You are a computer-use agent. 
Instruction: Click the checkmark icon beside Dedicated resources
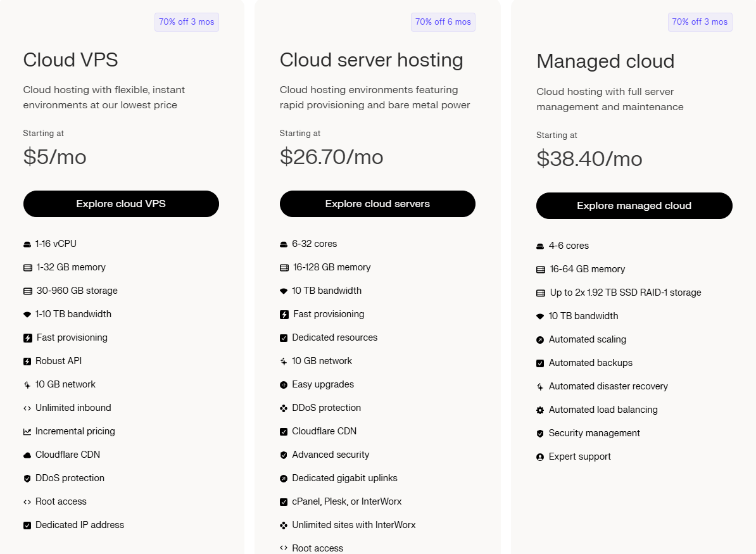(x=284, y=338)
